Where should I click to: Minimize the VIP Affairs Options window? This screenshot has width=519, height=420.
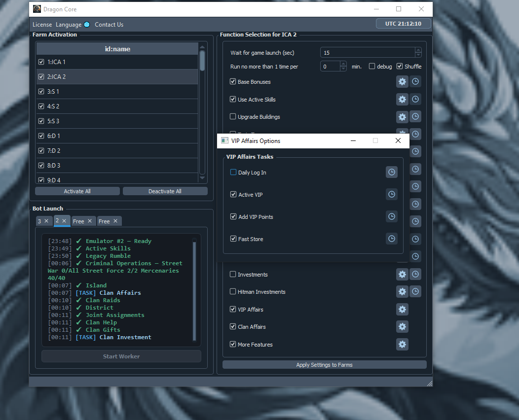pyautogui.click(x=353, y=140)
